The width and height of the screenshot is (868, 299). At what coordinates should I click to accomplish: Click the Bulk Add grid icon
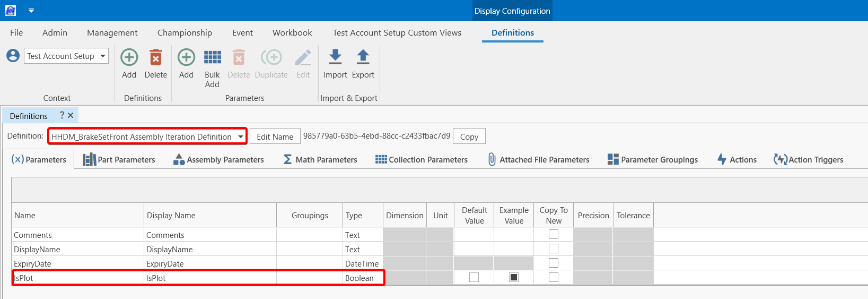pyautogui.click(x=212, y=57)
